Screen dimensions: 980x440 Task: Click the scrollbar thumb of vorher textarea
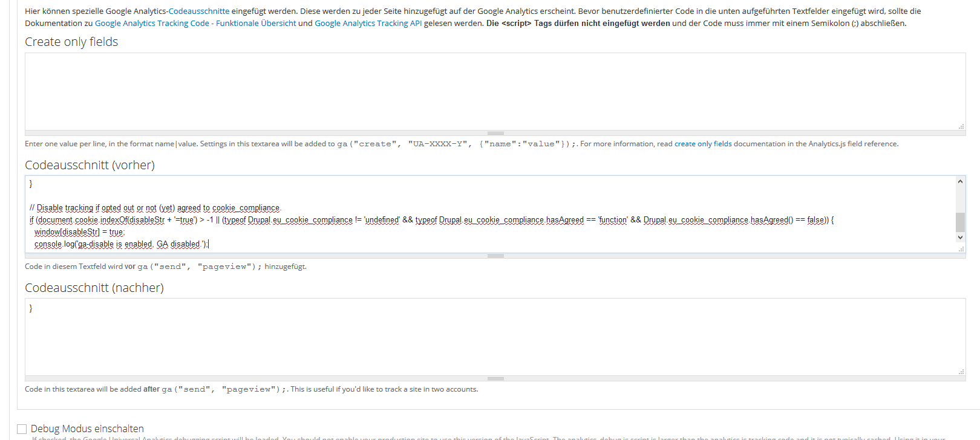[960, 222]
